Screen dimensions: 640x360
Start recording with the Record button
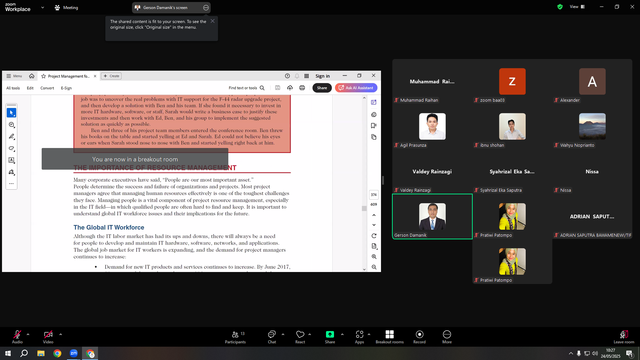pos(420,336)
